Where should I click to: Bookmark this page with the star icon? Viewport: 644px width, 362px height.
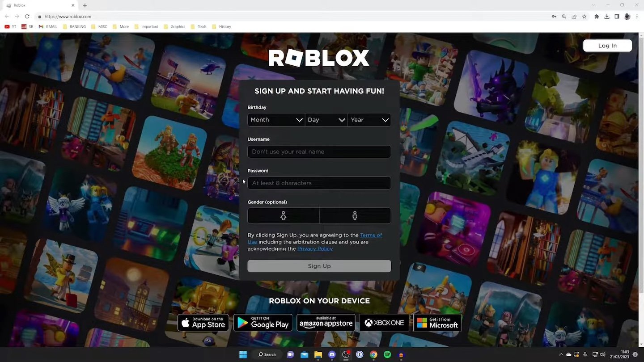click(584, 17)
